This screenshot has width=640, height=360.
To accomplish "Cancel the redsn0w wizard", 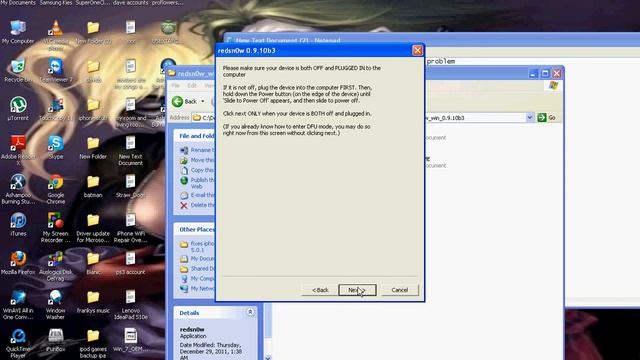I will [x=400, y=290].
